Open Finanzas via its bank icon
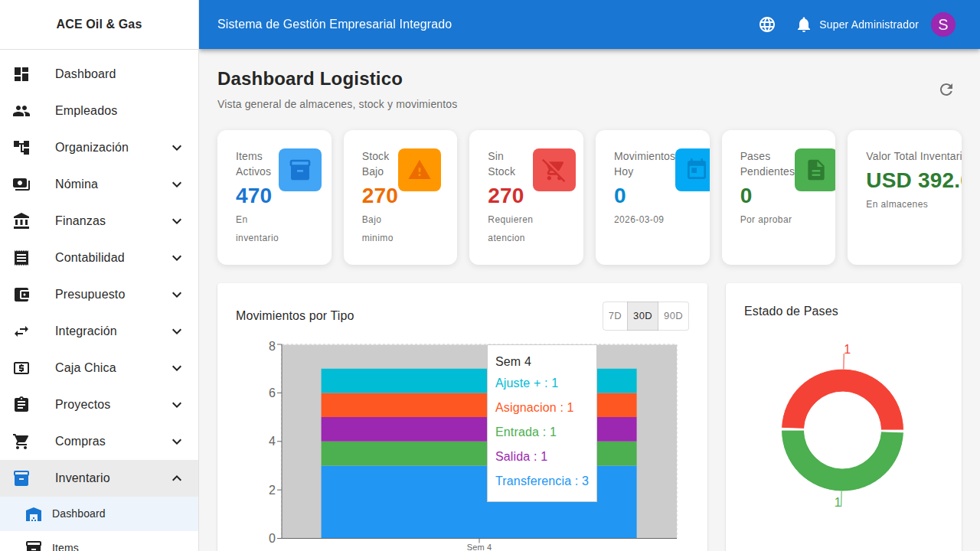This screenshot has width=980, height=551. click(21, 220)
